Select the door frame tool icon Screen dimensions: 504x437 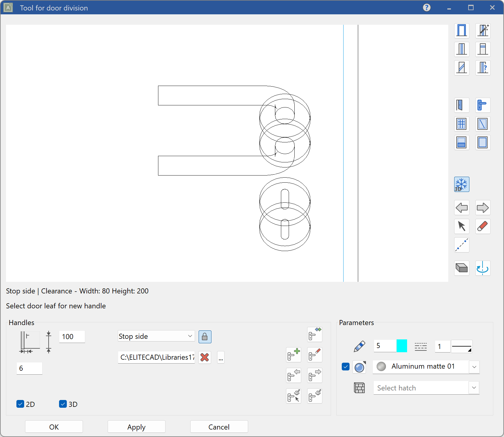(462, 31)
